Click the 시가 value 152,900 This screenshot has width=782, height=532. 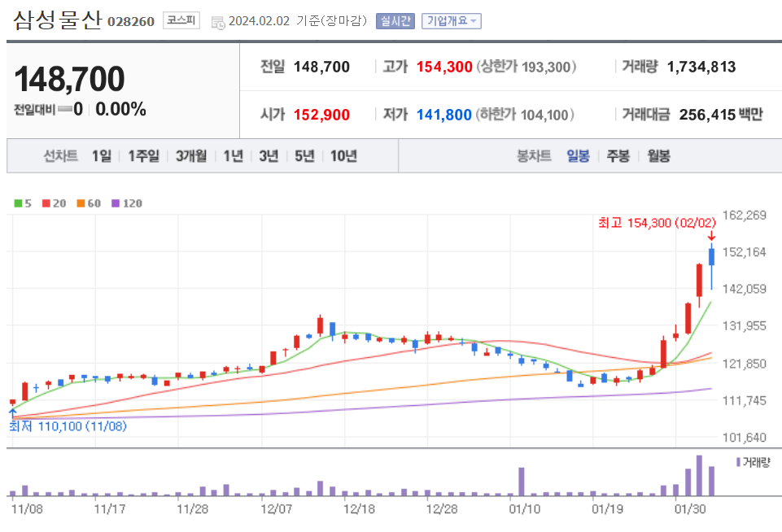321,115
